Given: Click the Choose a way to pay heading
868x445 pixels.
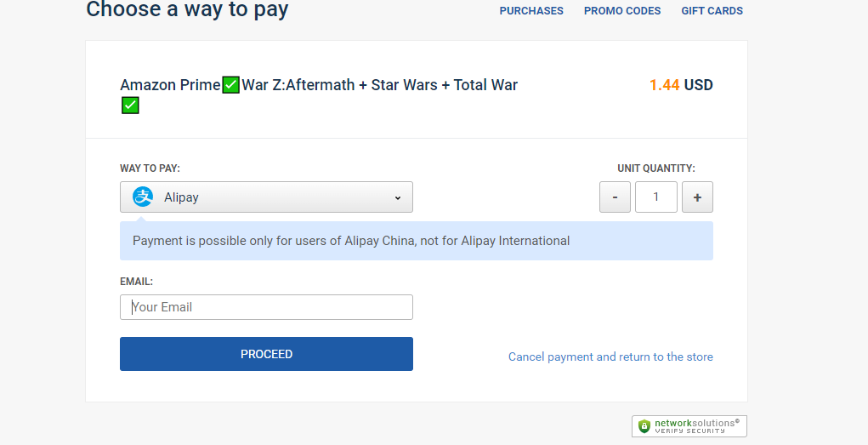Looking at the screenshot, I should click(187, 9).
